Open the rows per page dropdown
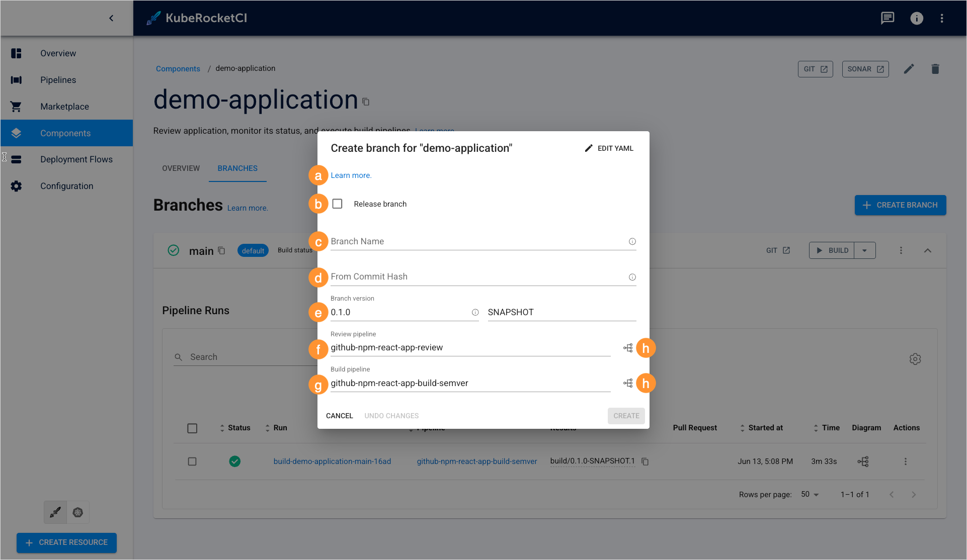The height and width of the screenshot is (560, 967). pyautogui.click(x=810, y=495)
